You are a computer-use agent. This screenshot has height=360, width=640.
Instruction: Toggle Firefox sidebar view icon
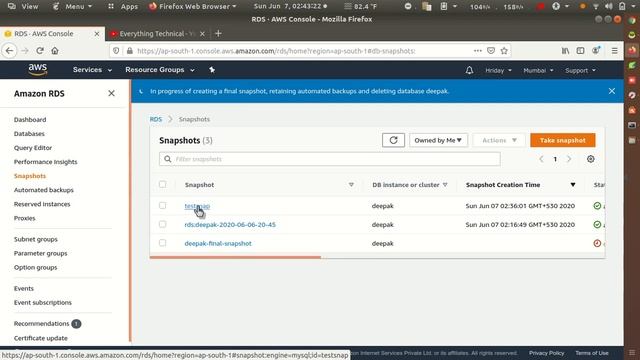(x=580, y=51)
